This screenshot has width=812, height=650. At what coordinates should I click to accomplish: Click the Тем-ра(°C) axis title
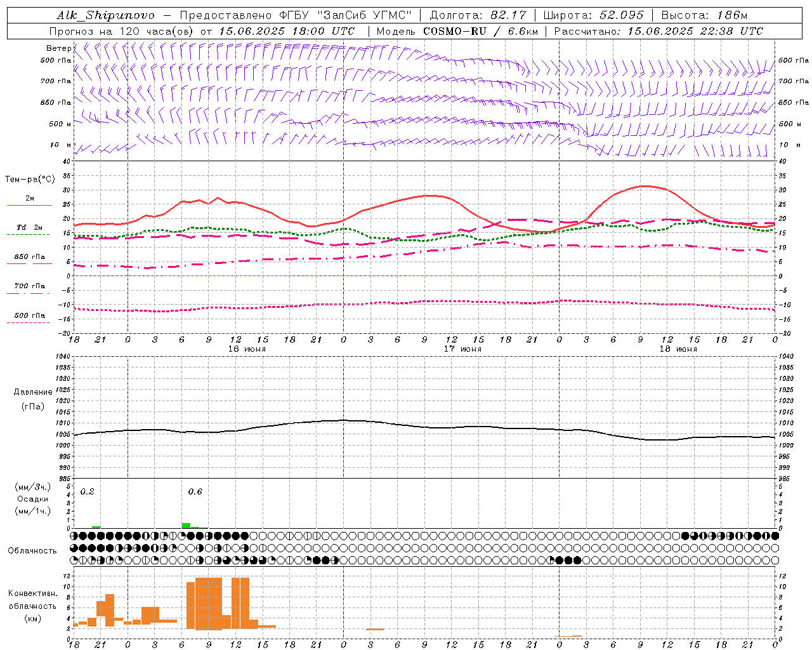click(x=30, y=180)
